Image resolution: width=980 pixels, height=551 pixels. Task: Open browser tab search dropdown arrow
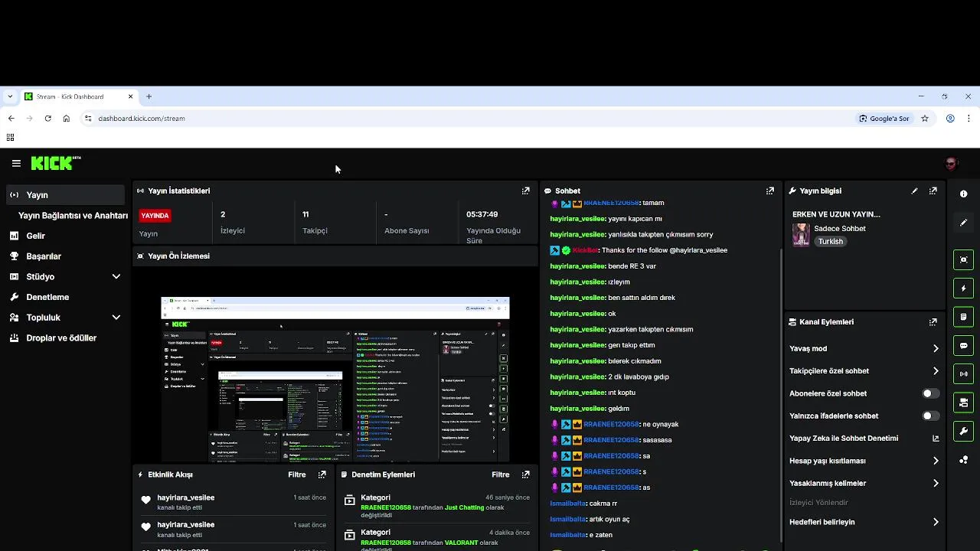(x=10, y=96)
